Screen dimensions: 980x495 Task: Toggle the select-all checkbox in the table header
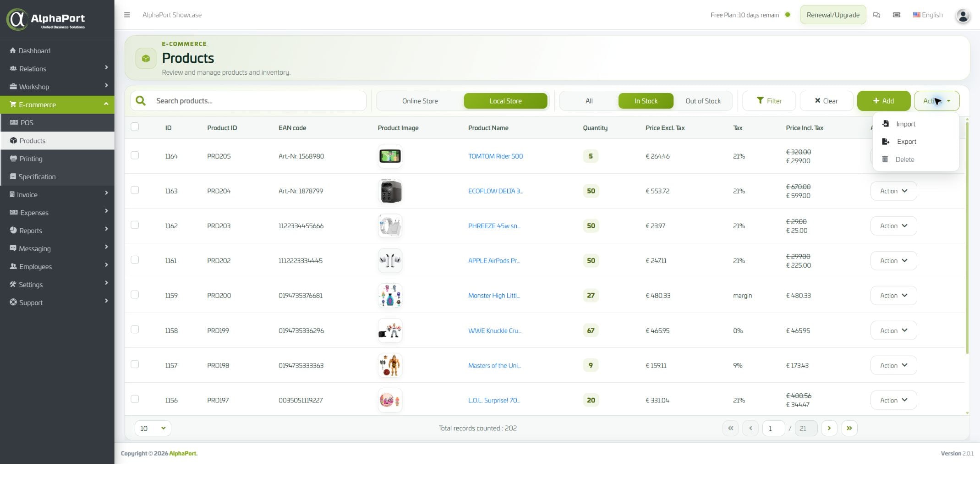click(135, 127)
